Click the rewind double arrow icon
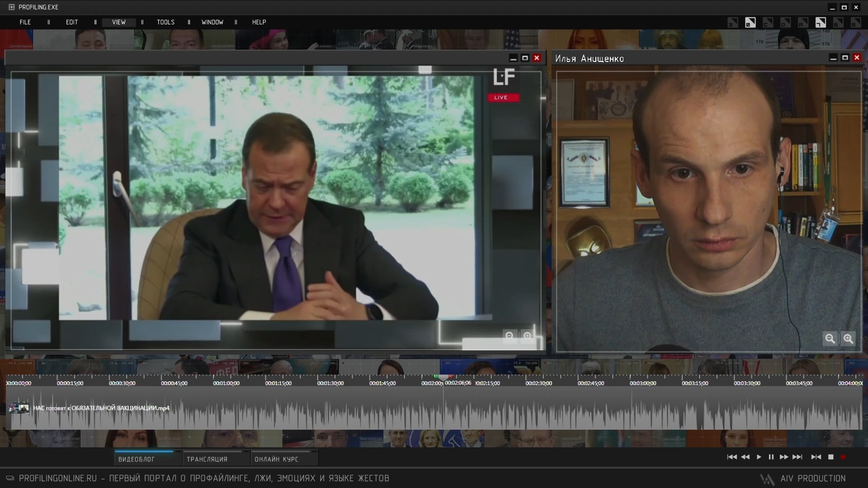The width and height of the screenshot is (868, 488). 745,457
